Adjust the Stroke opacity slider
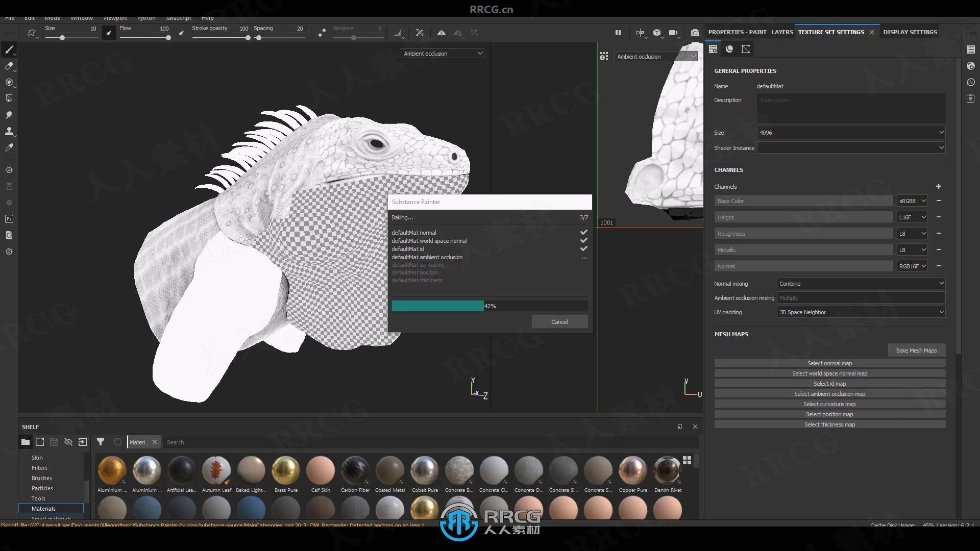980x551 pixels. click(220, 38)
